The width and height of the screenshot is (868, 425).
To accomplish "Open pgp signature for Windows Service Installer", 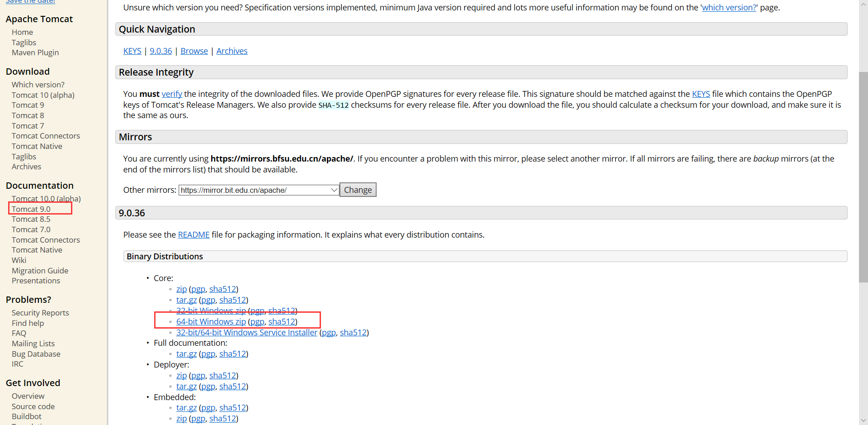I will (329, 333).
